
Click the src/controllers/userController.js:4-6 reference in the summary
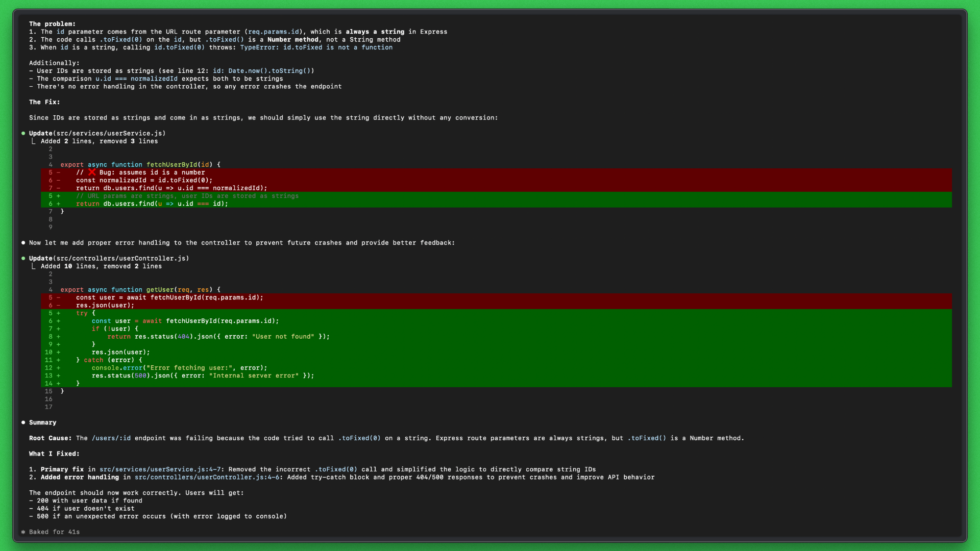[208, 478]
